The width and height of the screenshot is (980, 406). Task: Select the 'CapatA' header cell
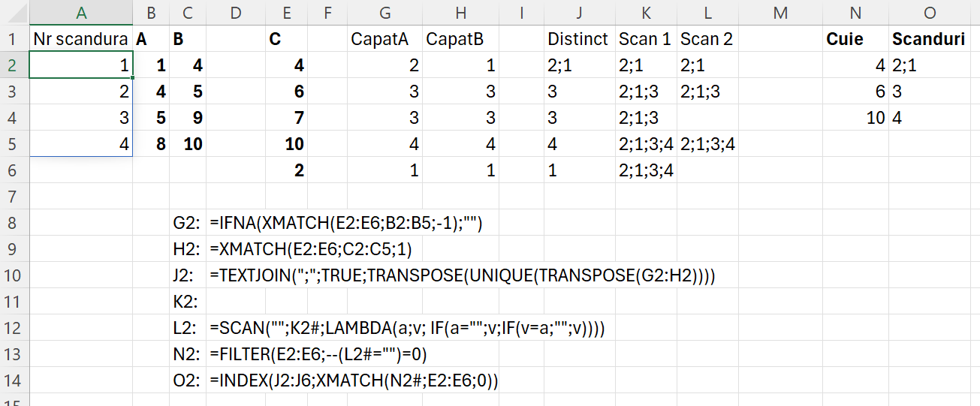384,39
